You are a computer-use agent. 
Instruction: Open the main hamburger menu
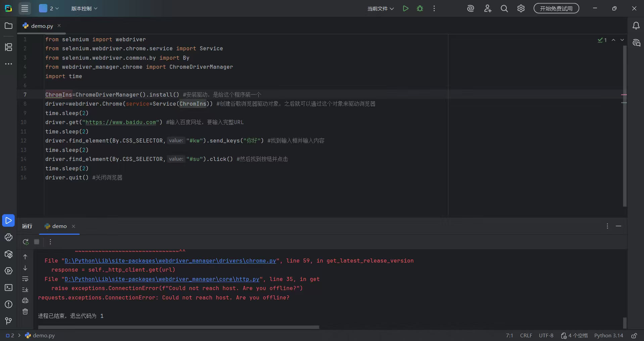point(24,8)
